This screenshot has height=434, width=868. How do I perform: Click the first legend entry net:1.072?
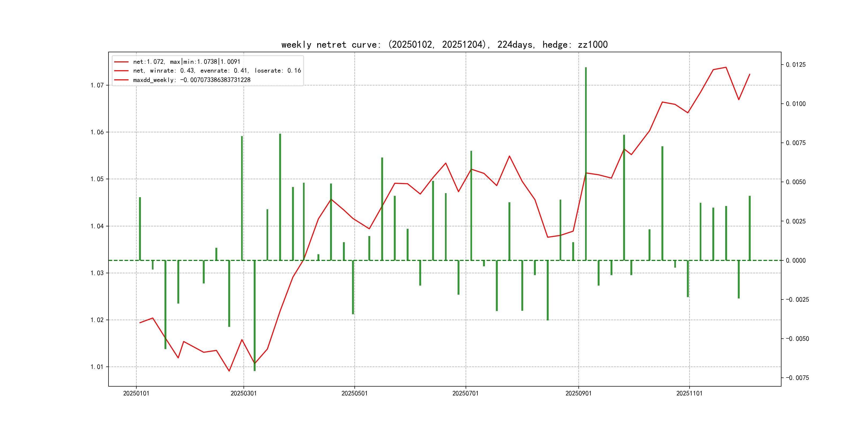(186, 62)
